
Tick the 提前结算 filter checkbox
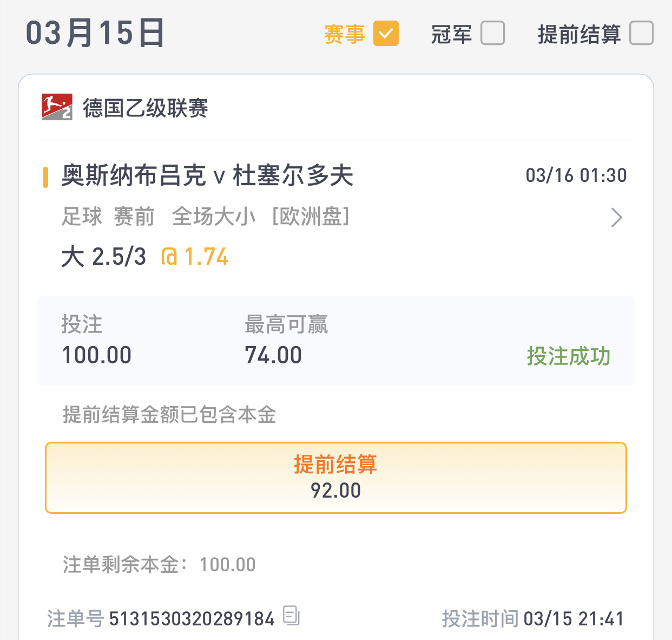tap(641, 34)
